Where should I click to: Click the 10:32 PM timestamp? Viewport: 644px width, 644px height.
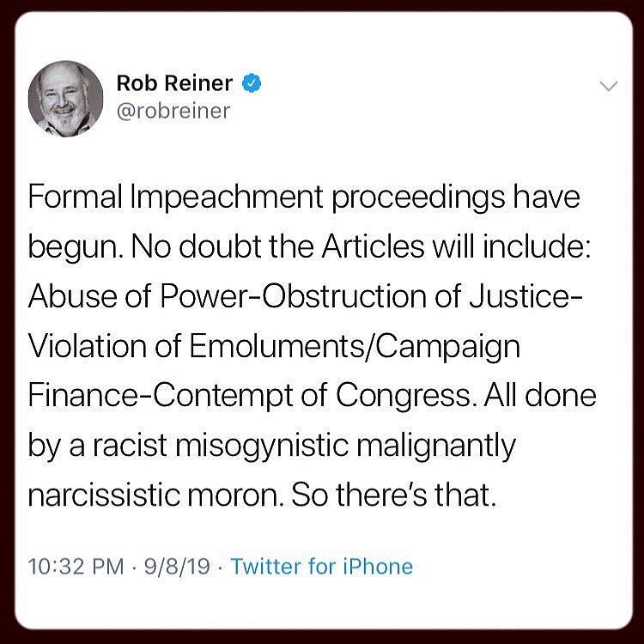[75, 567]
